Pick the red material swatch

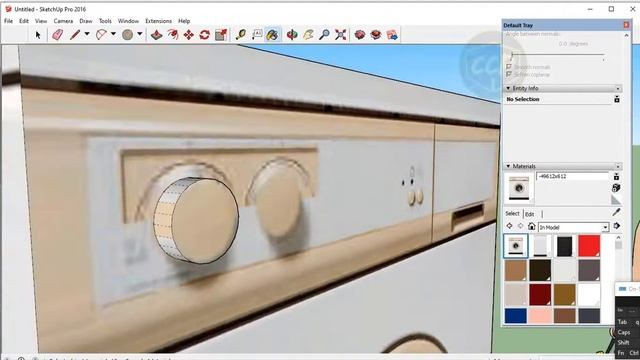click(x=589, y=246)
